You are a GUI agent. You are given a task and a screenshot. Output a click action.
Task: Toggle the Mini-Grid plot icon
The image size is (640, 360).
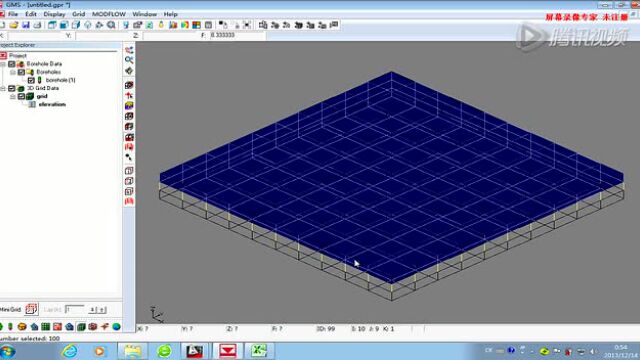pyautogui.click(x=31, y=309)
